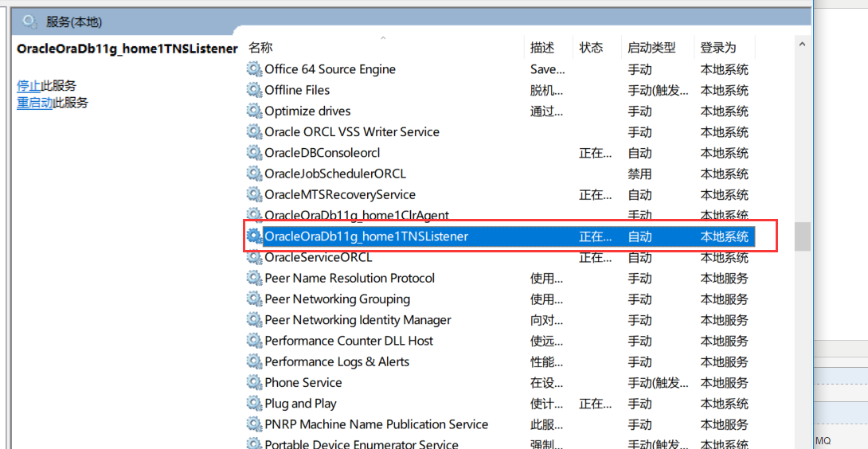Select the OracleJobSchedulerORCL service name
The width and height of the screenshot is (868, 449).
click(x=335, y=174)
